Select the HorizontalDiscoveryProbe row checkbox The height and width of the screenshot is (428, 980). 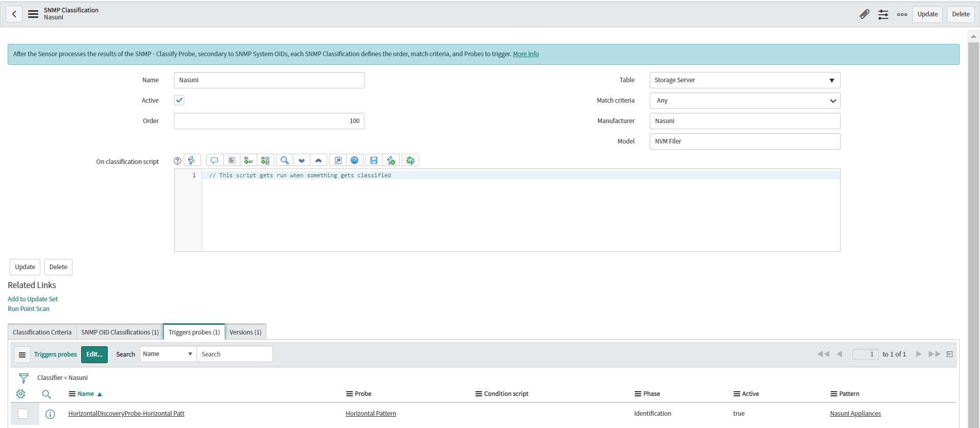(23, 414)
